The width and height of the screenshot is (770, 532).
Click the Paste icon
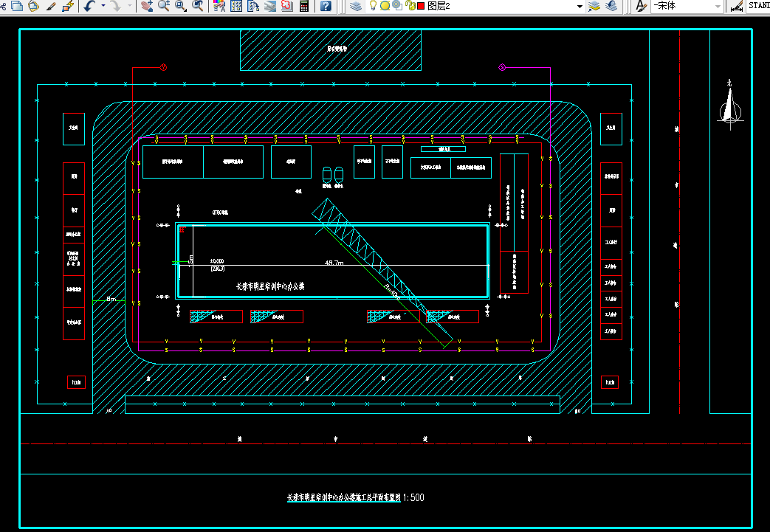coord(33,6)
